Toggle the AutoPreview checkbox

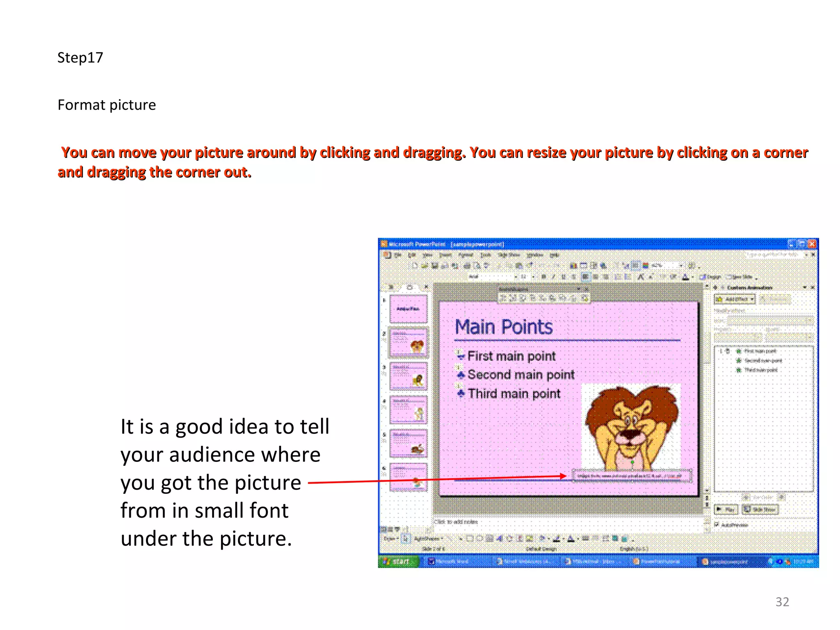click(717, 524)
